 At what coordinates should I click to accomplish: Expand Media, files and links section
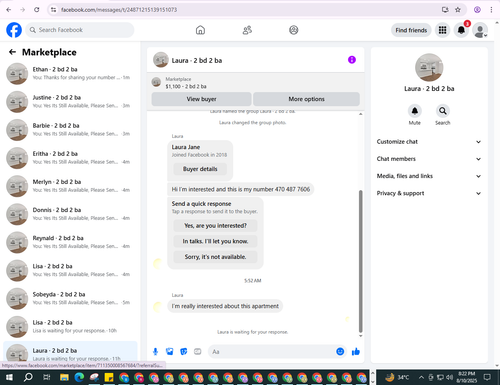click(x=429, y=176)
